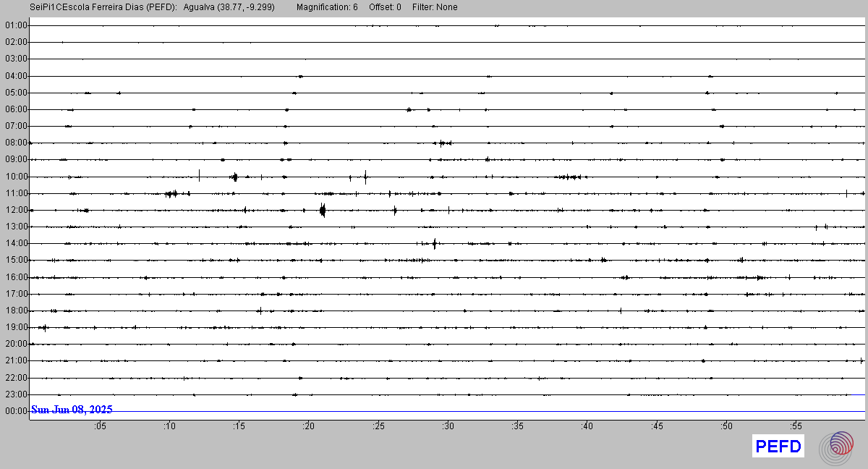Select the 14:00 hour label
868x469 pixels.
click(16, 243)
